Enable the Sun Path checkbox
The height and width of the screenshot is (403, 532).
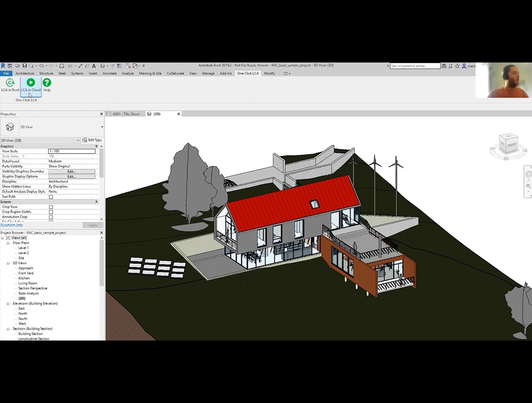click(x=51, y=197)
